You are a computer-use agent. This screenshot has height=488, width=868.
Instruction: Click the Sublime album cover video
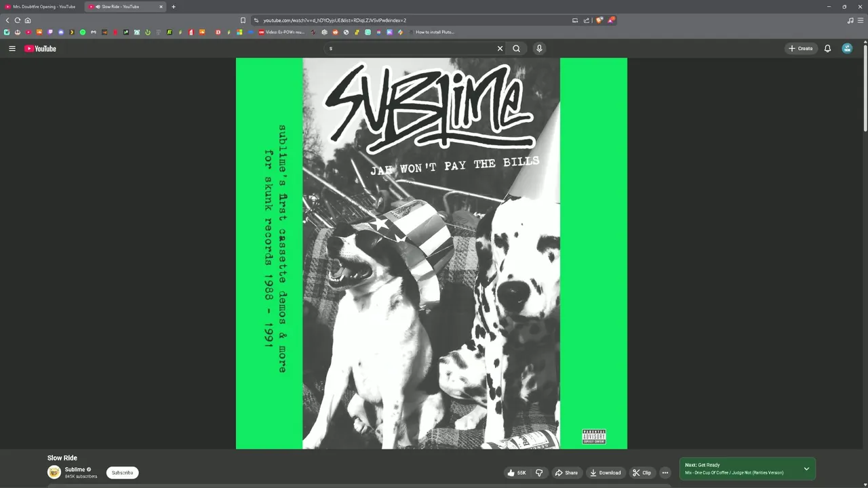431,253
